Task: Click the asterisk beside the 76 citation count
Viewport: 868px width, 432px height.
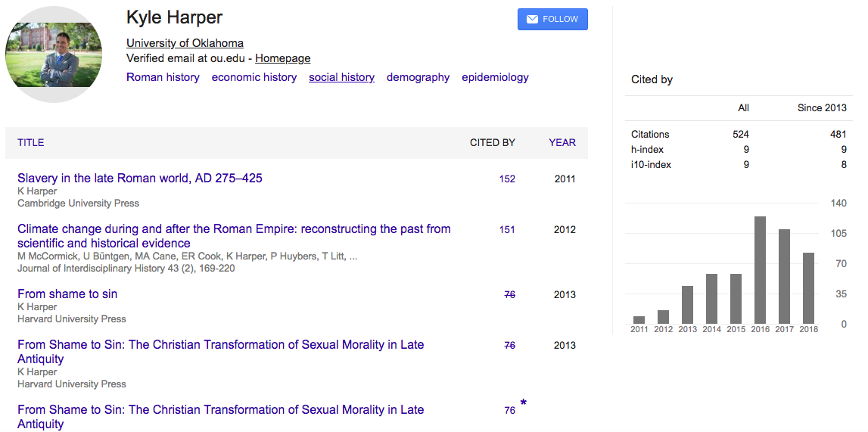Action: pyautogui.click(x=523, y=404)
